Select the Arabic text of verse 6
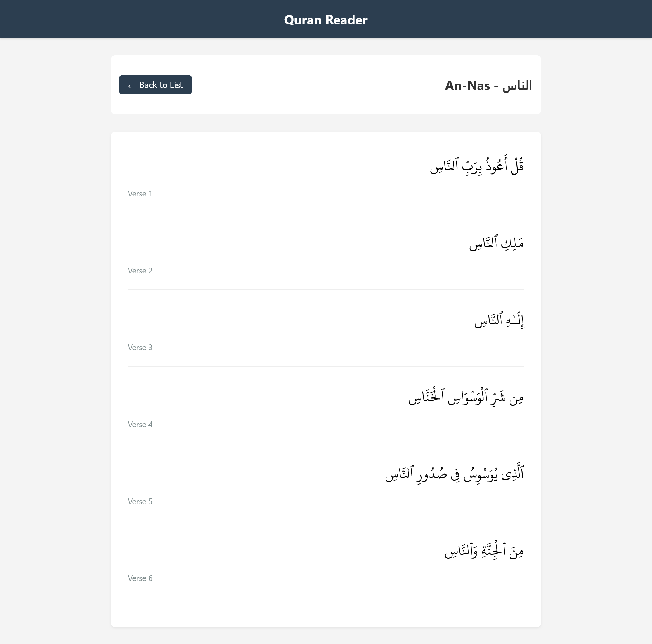The width and height of the screenshot is (652, 644). (484, 551)
